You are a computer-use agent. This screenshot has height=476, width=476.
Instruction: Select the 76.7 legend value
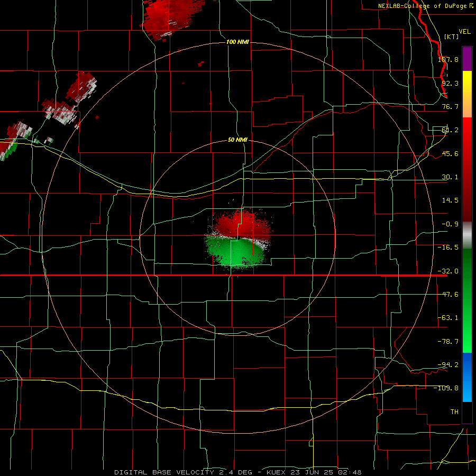tap(450, 106)
